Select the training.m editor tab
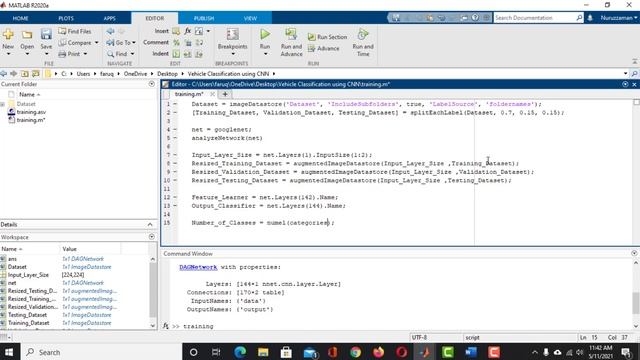Screen dimensions: 640x360 pyautogui.click(x=189, y=94)
